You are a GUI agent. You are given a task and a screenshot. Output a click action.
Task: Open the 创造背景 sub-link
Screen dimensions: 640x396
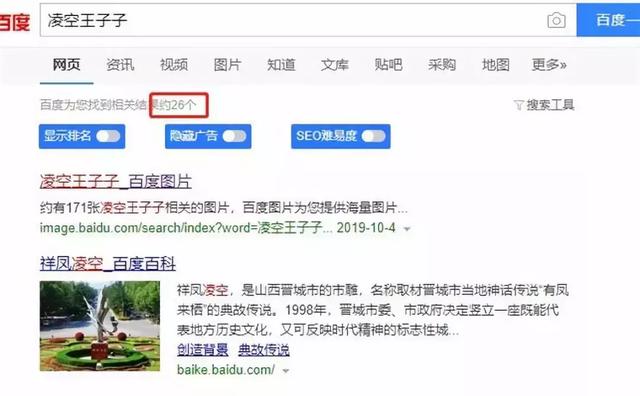coord(202,350)
